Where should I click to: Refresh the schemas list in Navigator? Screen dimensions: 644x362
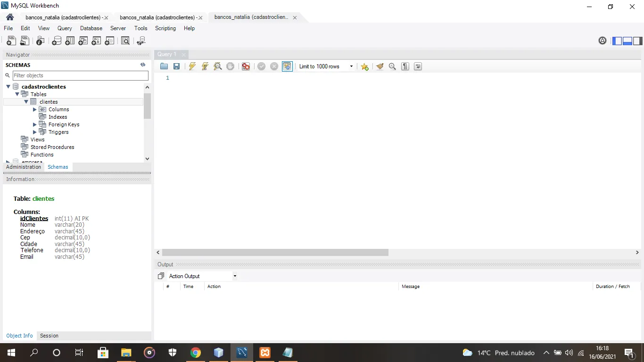coord(143,65)
